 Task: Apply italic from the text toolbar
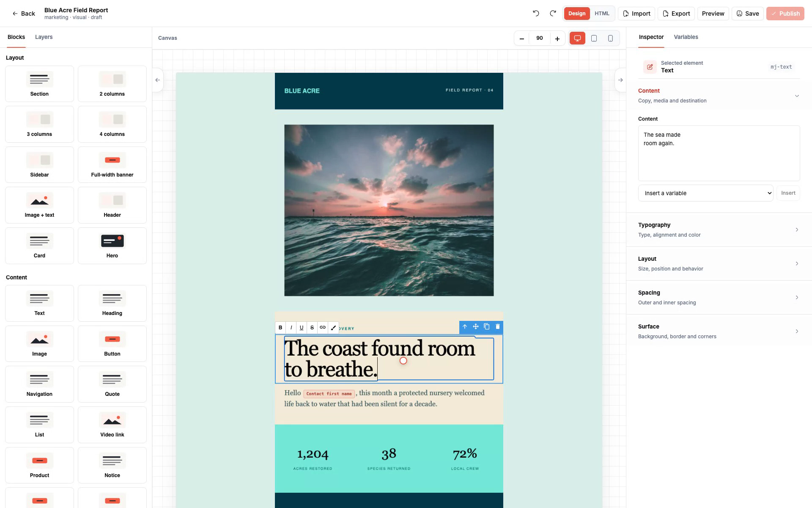click(291, 328)
